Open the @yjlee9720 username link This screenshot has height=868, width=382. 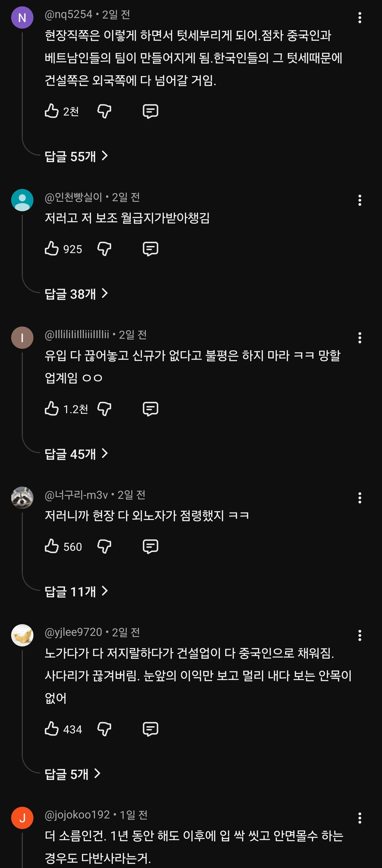73,632
